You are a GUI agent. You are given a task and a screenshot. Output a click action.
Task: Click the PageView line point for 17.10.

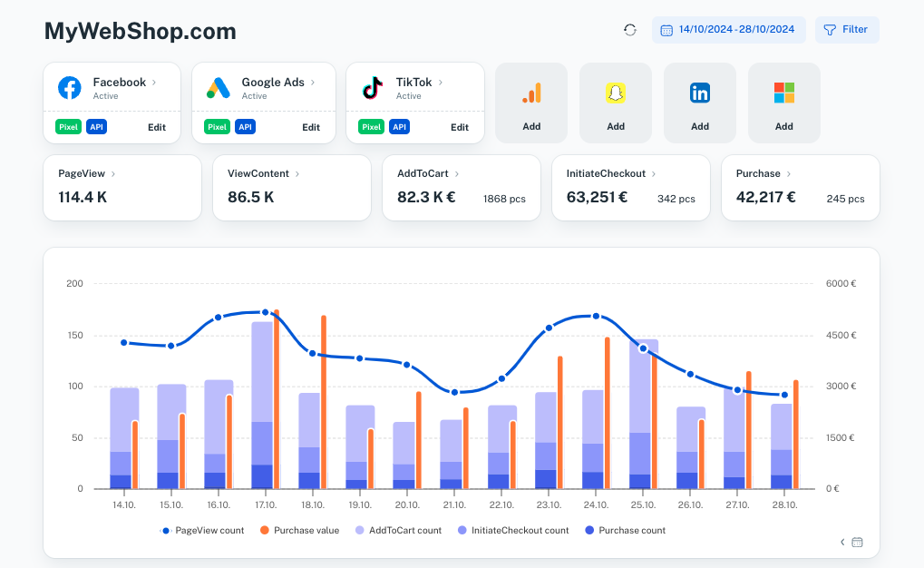pos(265,312)
